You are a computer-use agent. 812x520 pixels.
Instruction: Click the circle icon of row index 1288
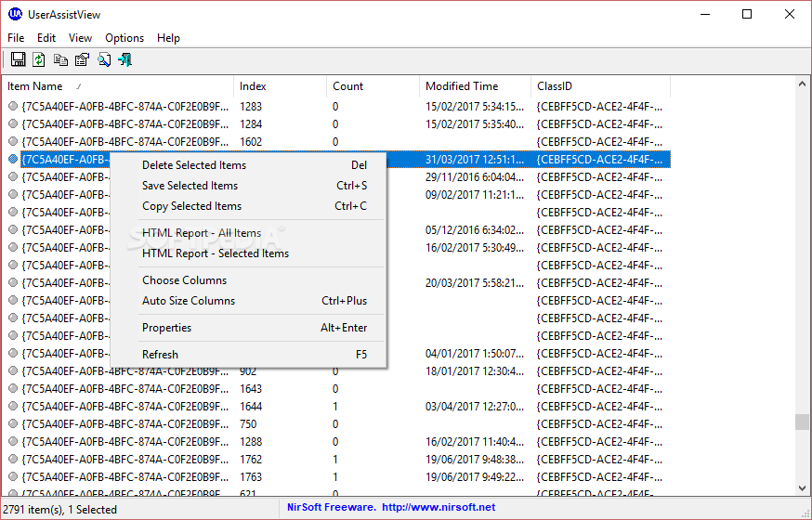(x=13, y=441)
